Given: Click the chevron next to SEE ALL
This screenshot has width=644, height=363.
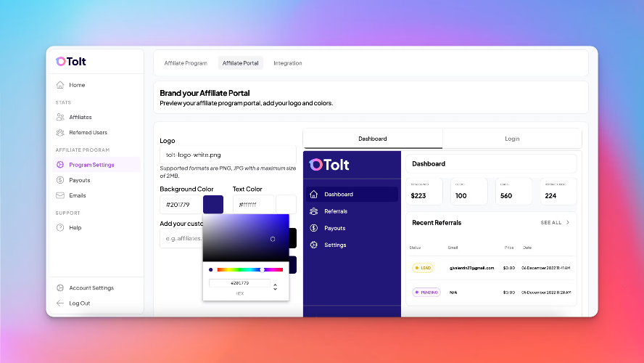Looking at the screenshot, I should [x=568, y=222].
